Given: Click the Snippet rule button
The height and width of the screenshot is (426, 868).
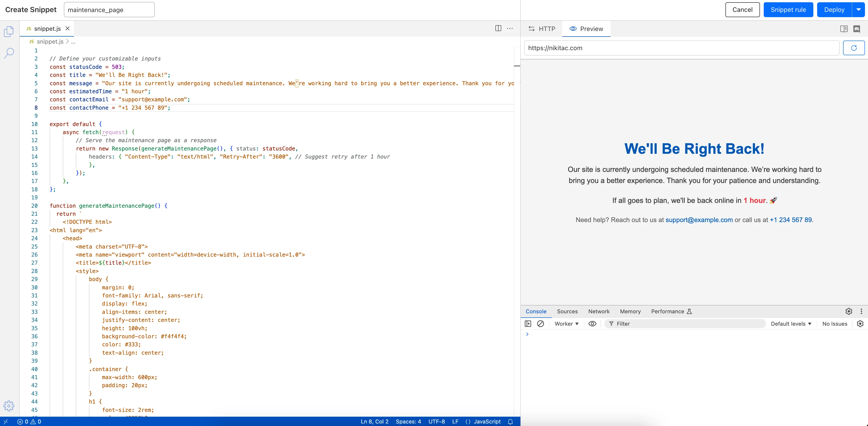Looking at the screenshot, I should coord(788,9).
